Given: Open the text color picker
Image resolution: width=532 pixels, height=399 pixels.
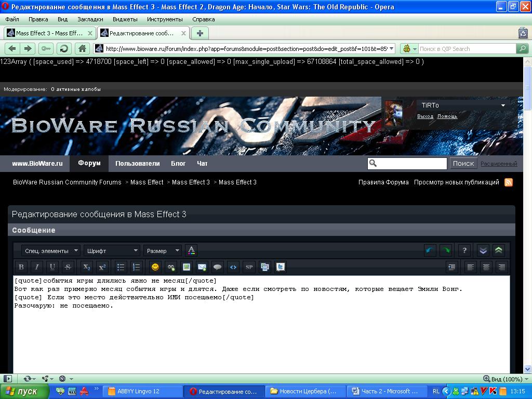Looking at the screenshot, I should pos(191,250).
